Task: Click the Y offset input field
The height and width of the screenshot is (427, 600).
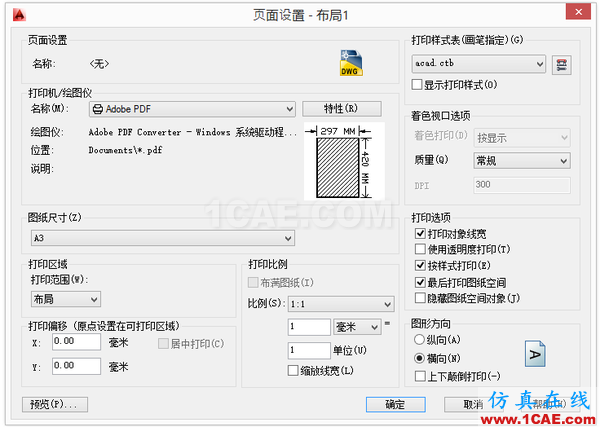Action: click(x=77, y=366)
